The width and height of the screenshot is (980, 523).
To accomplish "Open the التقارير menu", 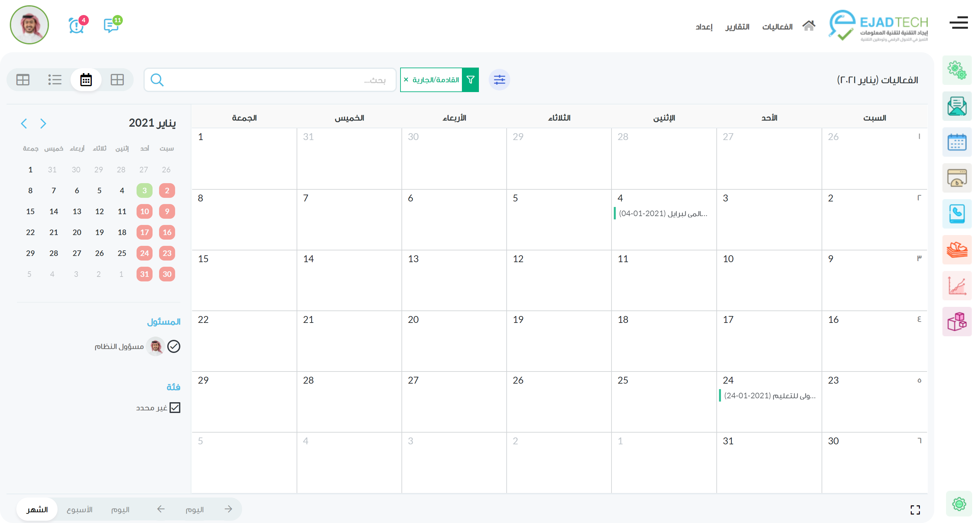I will coord(737,26).
